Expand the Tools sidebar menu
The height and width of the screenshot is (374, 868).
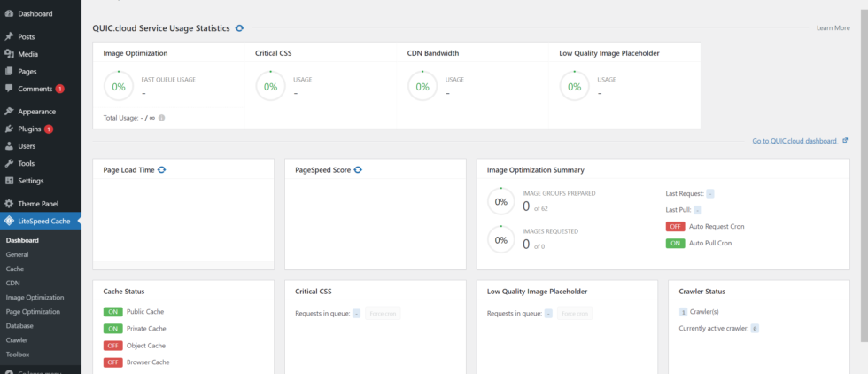pos(26,163)
